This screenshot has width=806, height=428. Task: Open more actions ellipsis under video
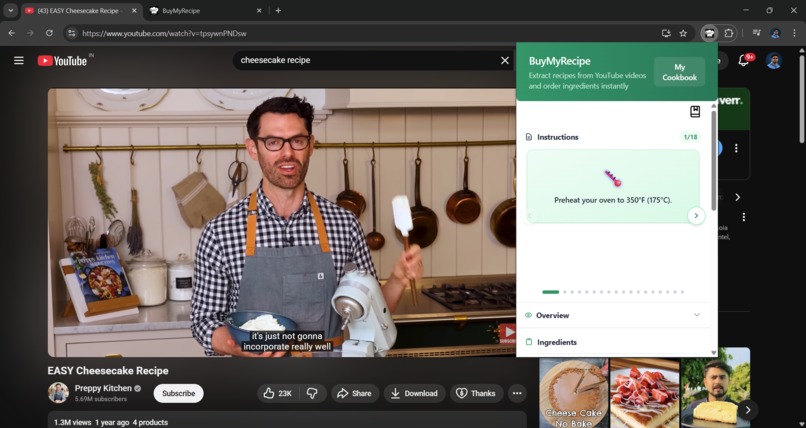(517, 393)
